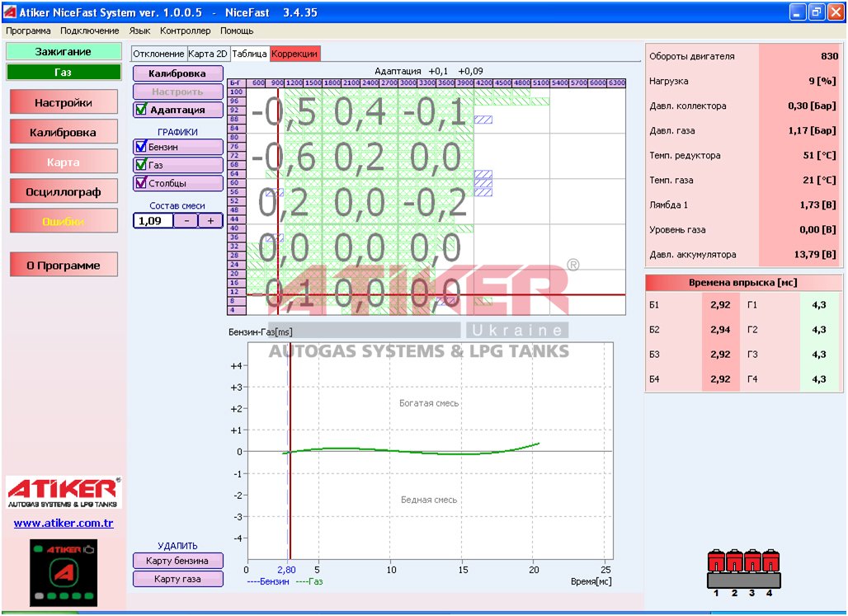848x616 pixels.
Task: Click the Нагрузка value 9 [%]
Action: (822, 81)
